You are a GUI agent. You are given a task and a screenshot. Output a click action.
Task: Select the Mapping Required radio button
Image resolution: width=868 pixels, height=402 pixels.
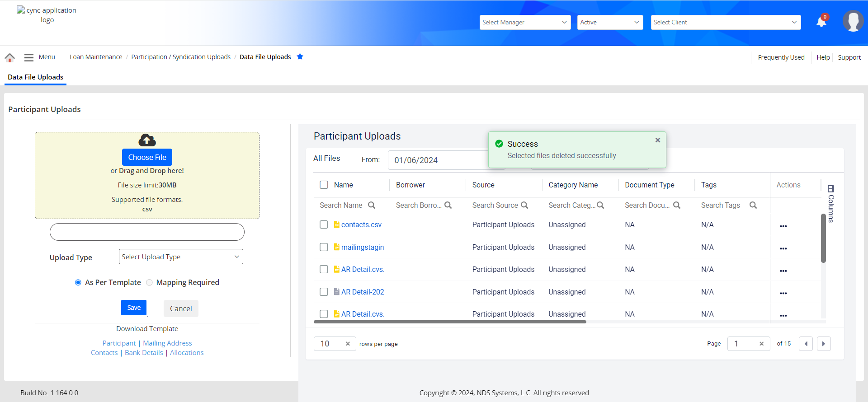pos(150,282)
